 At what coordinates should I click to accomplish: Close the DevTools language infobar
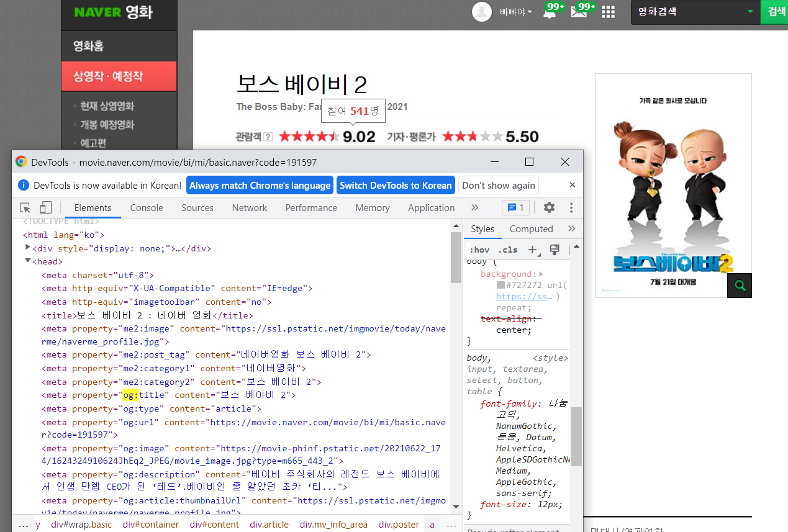pyautogui.click(x=573, y=185)
